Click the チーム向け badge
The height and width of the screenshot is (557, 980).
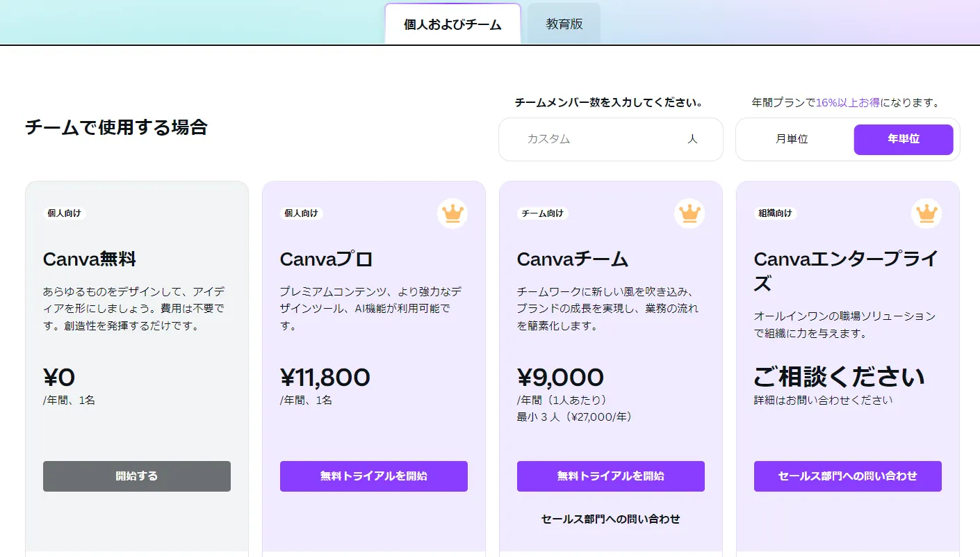click(x=543, y=213)
